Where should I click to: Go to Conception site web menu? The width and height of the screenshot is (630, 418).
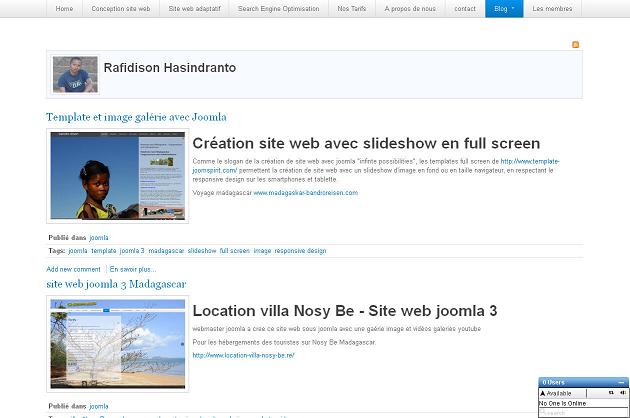120,8
